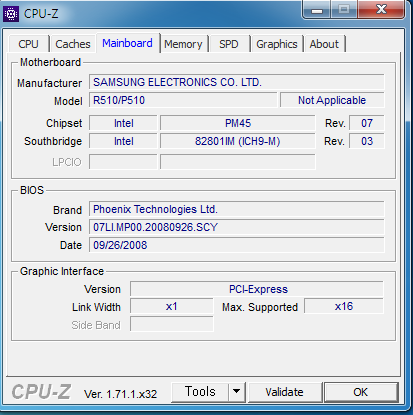Minimize the CPU-Z window
413x415 pixels.
317,10
